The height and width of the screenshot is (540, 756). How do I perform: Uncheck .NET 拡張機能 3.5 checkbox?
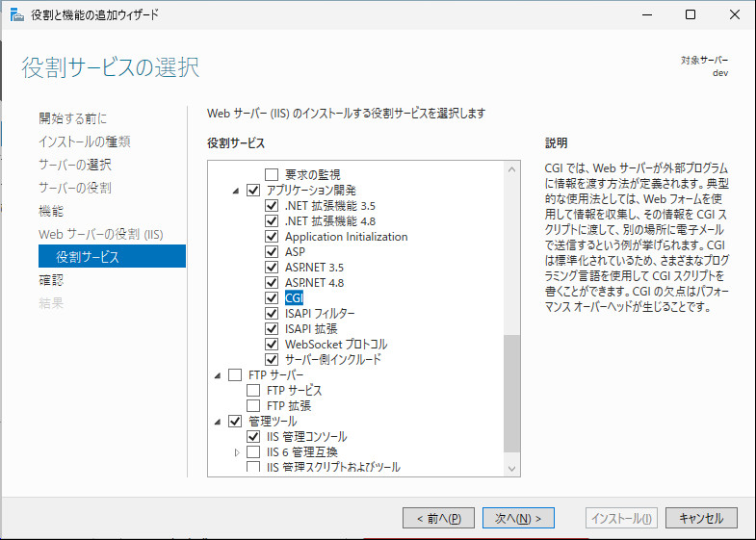click(x=272, y=205)
